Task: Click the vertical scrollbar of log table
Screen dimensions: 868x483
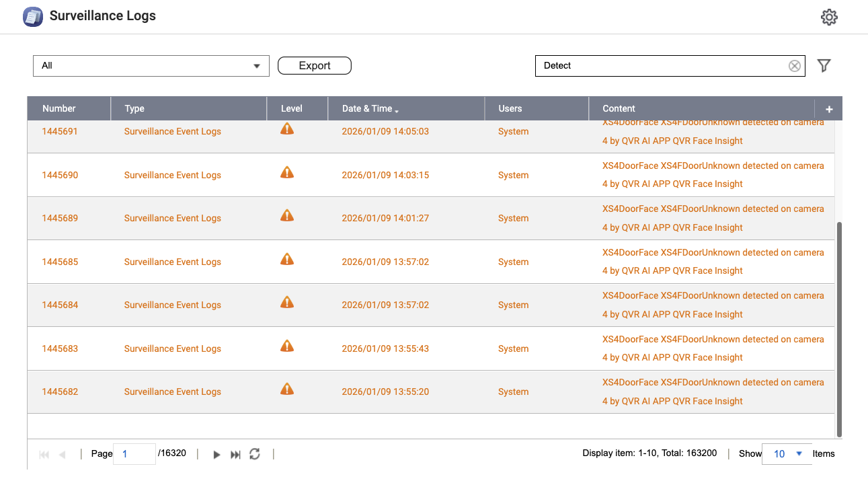Action: point(838,330)
